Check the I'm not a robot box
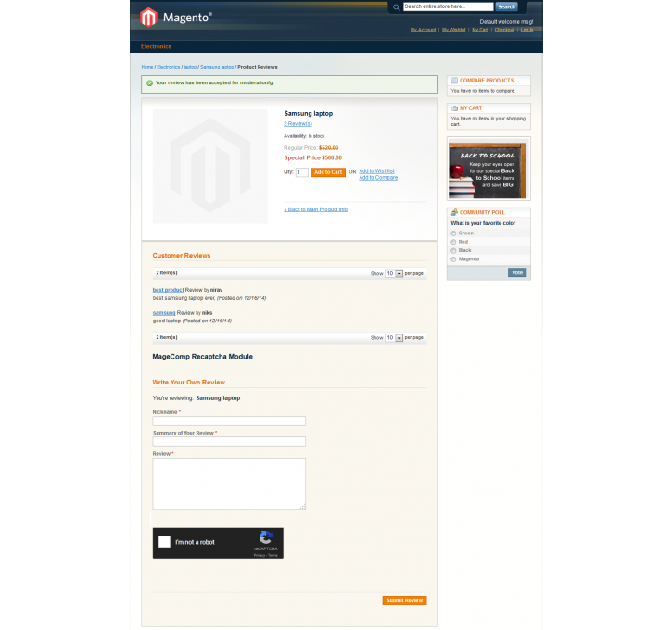672x630 pixels. [165, 542]
